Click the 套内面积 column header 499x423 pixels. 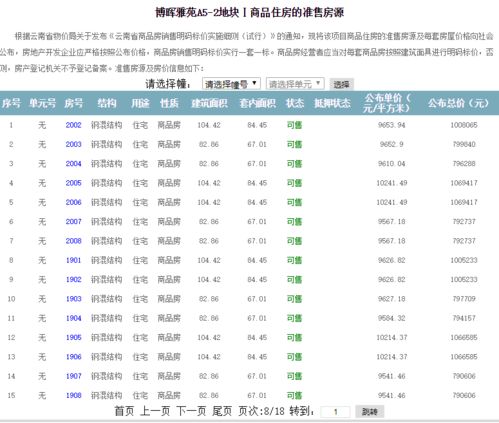coord(258,103)
